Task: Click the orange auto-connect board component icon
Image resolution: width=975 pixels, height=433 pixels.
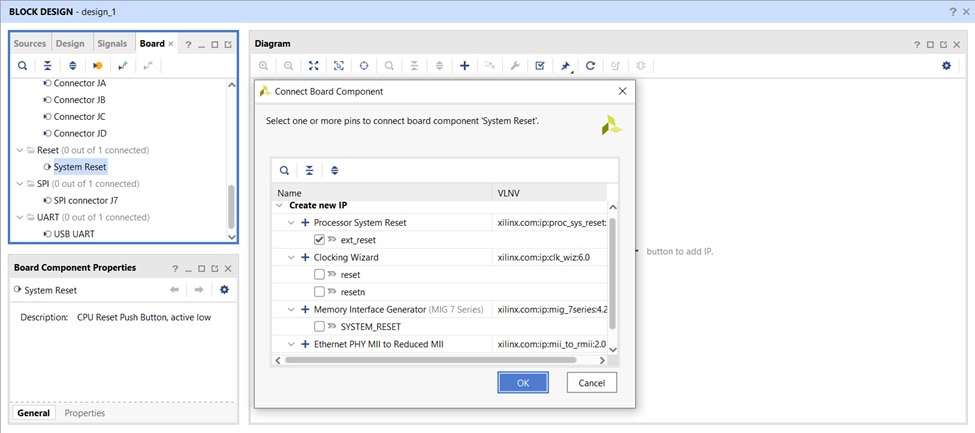Action: click(x=98, y=65)
